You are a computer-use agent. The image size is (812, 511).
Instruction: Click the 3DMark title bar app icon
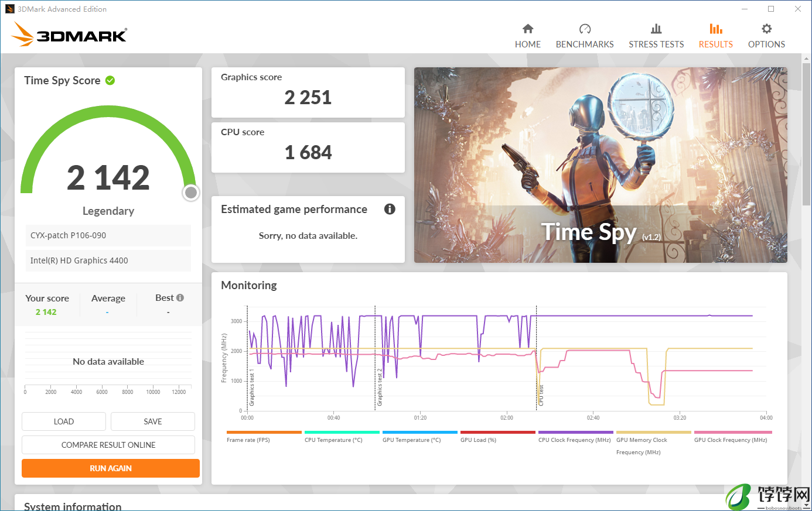coord(10,9)
